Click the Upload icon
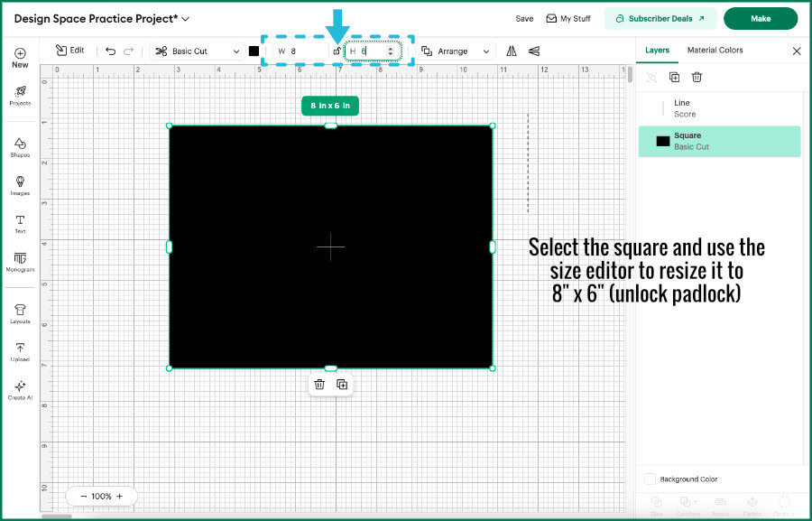 [20, 348]
